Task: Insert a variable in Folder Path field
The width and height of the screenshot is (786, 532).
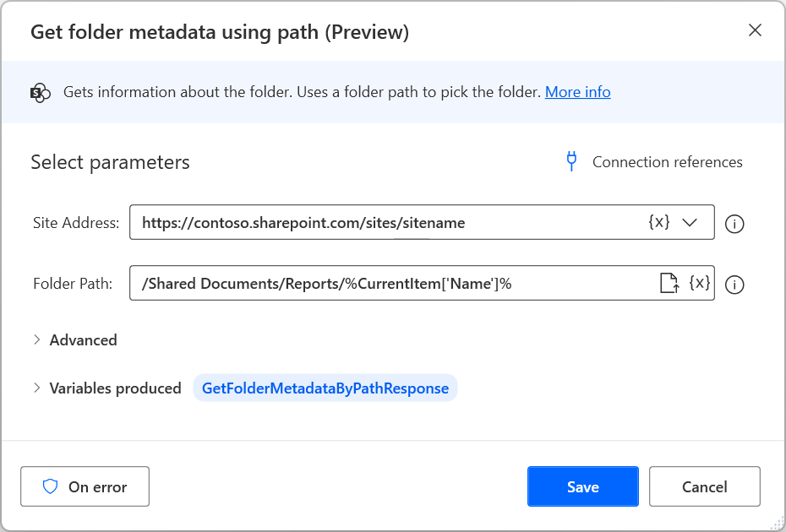Action: tap(700, 284)
